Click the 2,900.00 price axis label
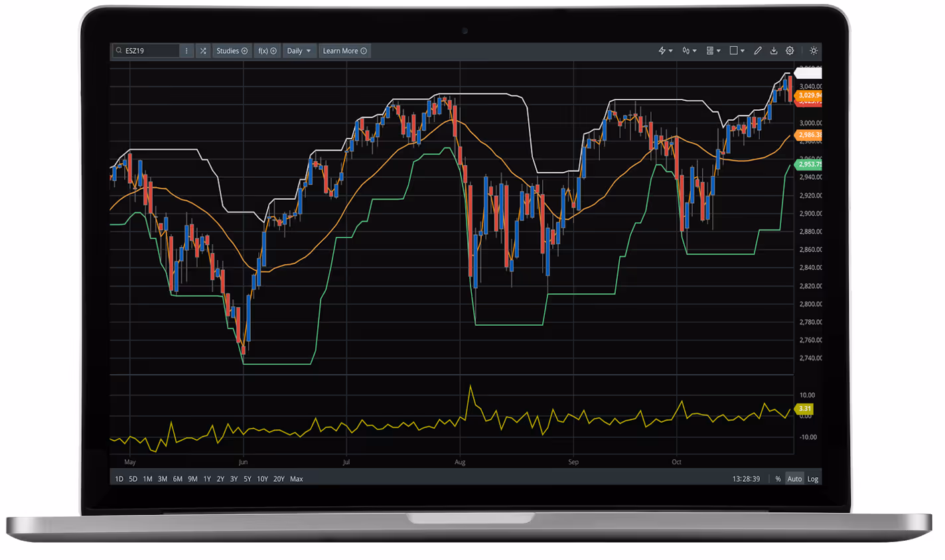 point(810,214)
